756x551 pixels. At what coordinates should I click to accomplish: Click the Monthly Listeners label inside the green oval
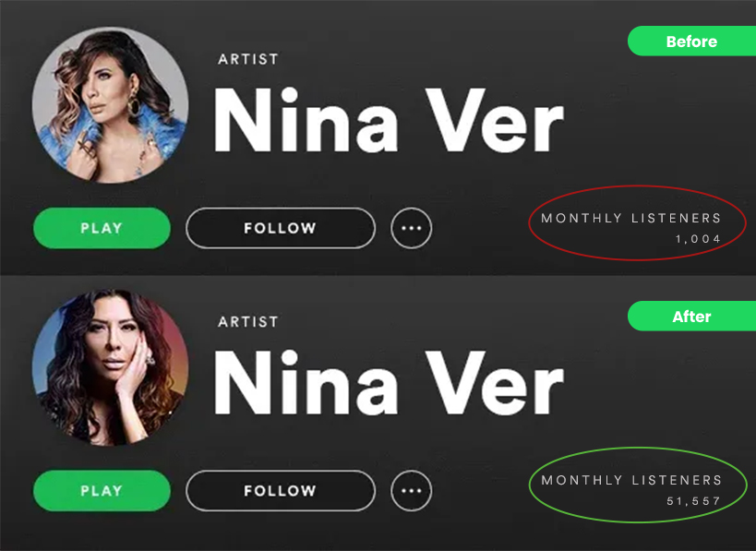click(x=631, y=480)
